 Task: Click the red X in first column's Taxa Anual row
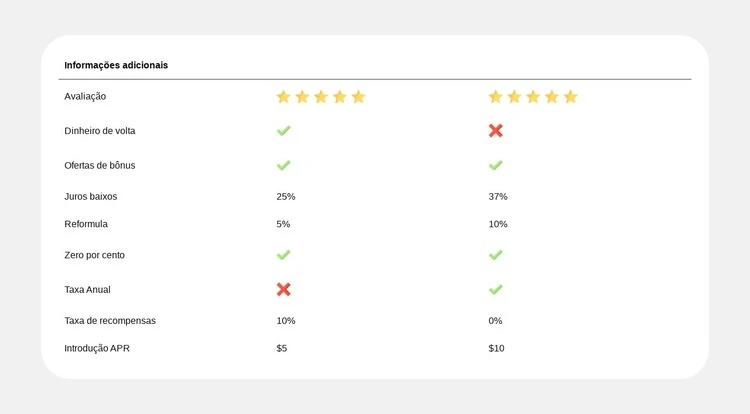(283, 289)
